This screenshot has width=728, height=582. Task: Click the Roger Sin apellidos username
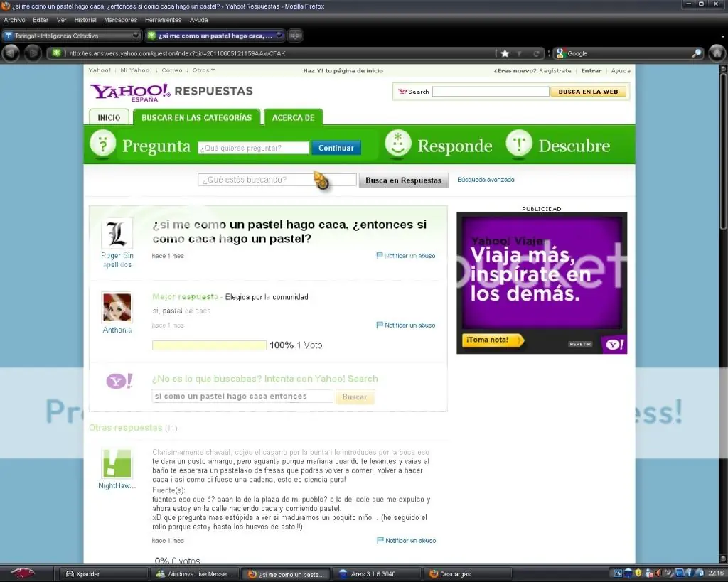coord(117,260)
